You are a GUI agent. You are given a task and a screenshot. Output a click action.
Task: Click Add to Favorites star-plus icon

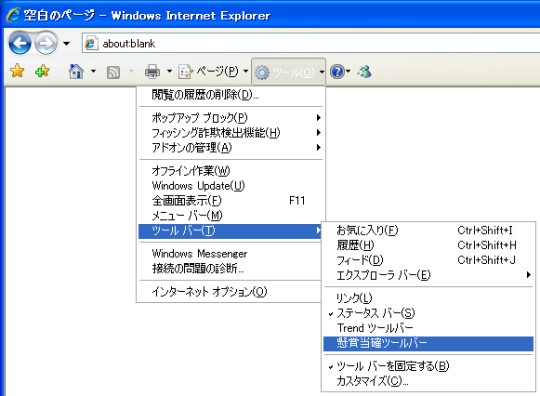click(42, 71)
